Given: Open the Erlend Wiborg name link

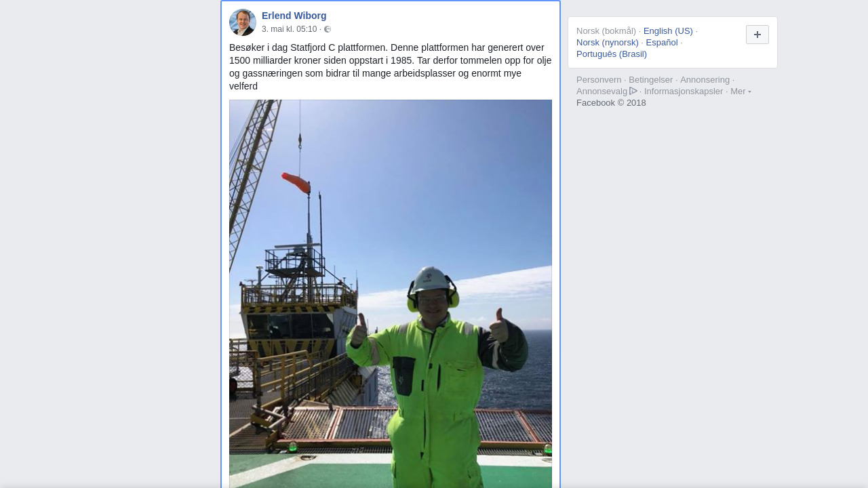Looking at the screenshot, I should pyautogui.click(x=294, y=16).
